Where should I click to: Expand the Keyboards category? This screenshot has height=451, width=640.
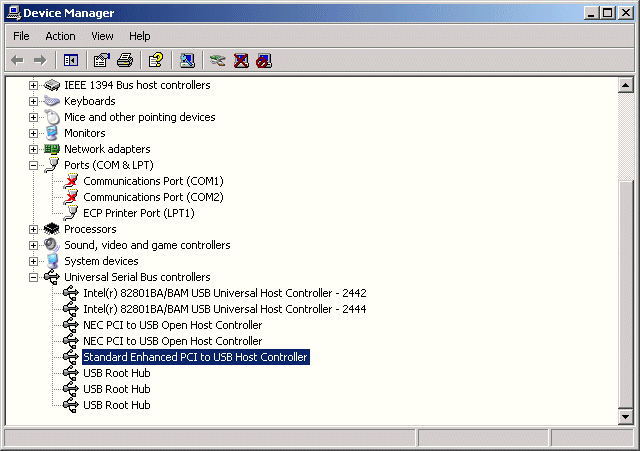tap(33, 101)
